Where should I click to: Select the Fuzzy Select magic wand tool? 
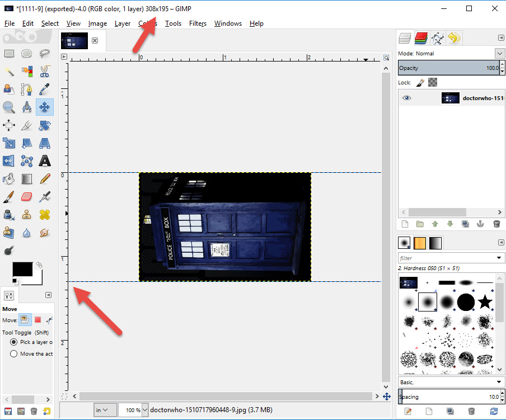coord(9,71)
